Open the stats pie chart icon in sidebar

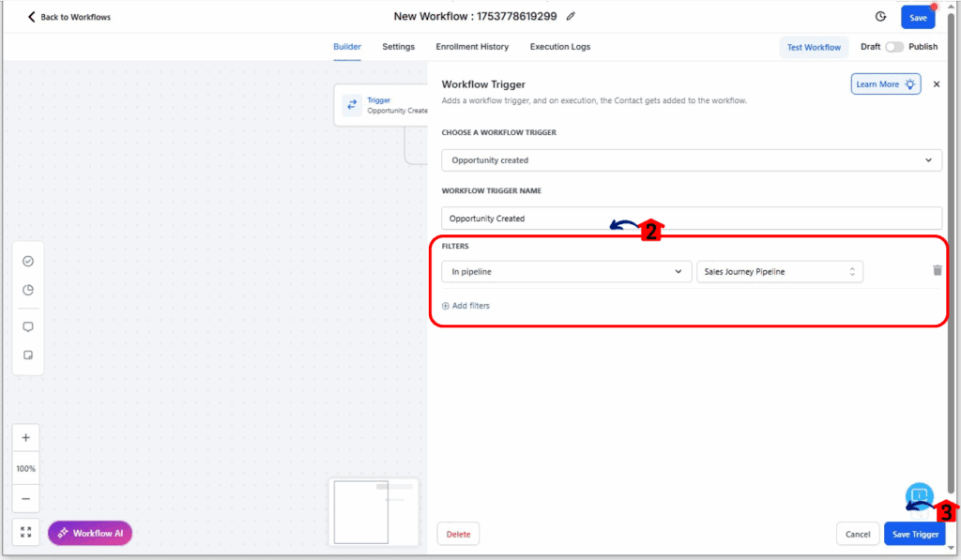tap(27, 290)
